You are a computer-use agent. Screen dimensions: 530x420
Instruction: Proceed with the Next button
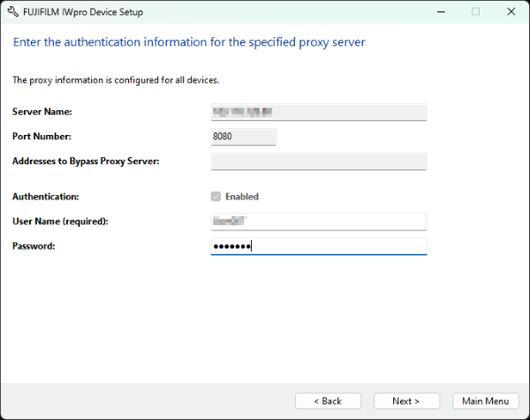406,401
